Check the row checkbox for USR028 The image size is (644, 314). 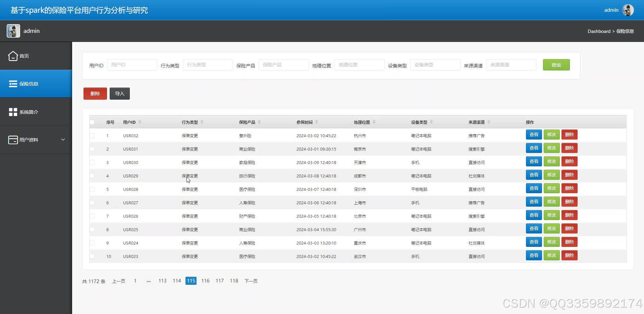point(92,189)
